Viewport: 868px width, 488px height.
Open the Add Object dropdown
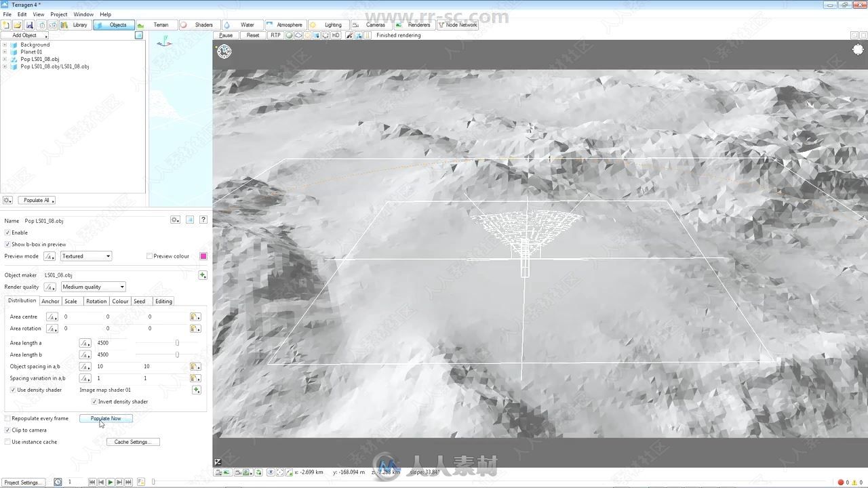pos(24,35)
